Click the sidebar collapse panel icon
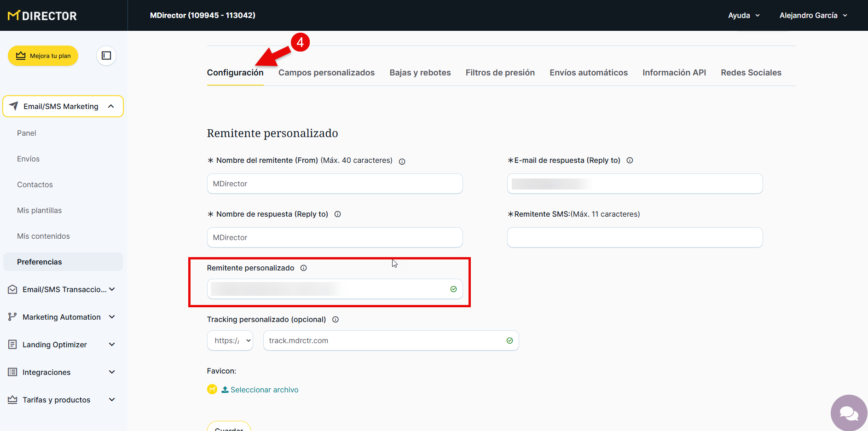The image size is (868, 431). tap(106, 56)
